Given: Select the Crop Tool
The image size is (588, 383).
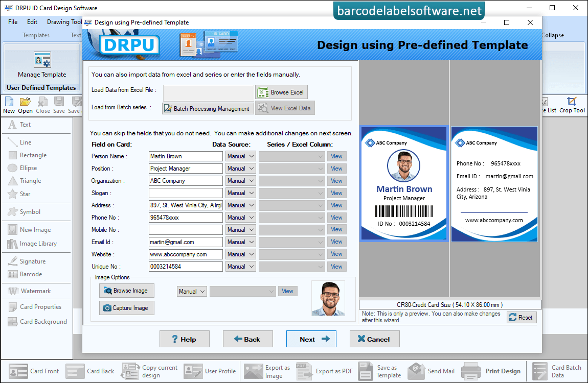Looking at the screenshot, I should click(x=572, y=105).
